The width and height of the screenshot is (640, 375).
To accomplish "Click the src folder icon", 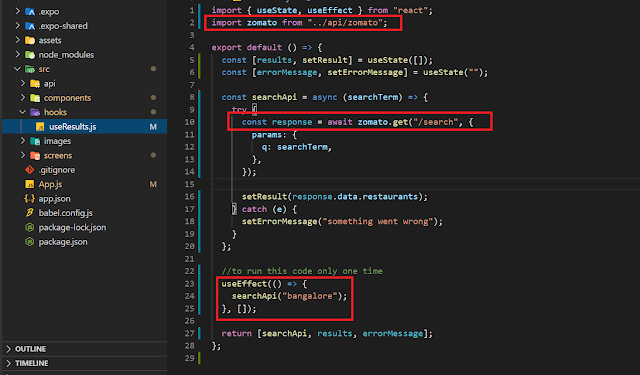I will tap(30, 69).
